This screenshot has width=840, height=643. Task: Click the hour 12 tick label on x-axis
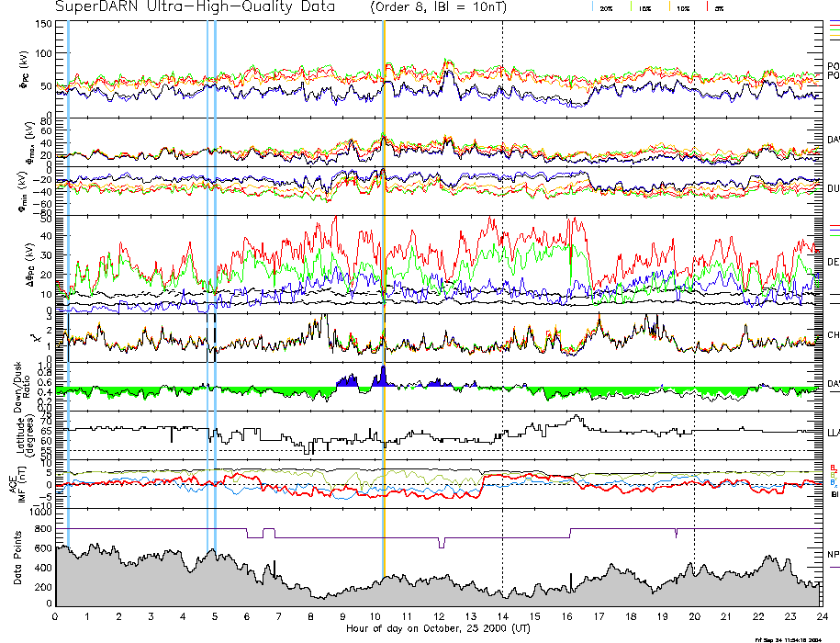coord(438,616)
